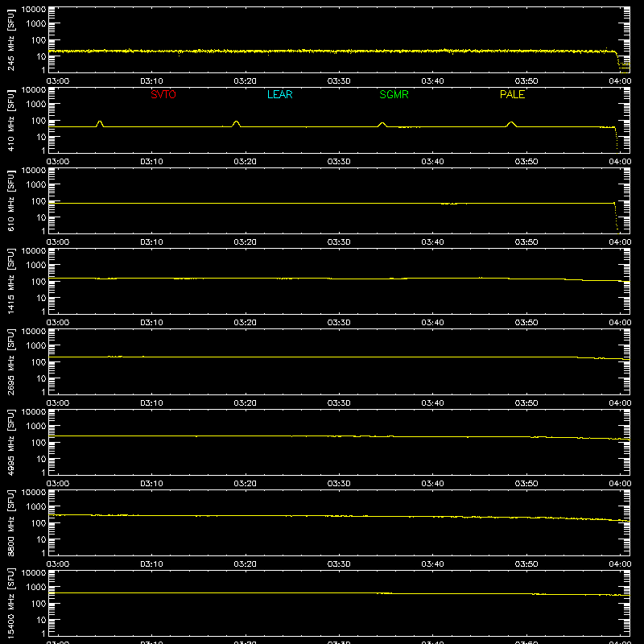Screen dimensions: 644x644
Task: Select the 610 MHz [SFU] axis title
Action: pyautogui.click(x=10, y=200)
